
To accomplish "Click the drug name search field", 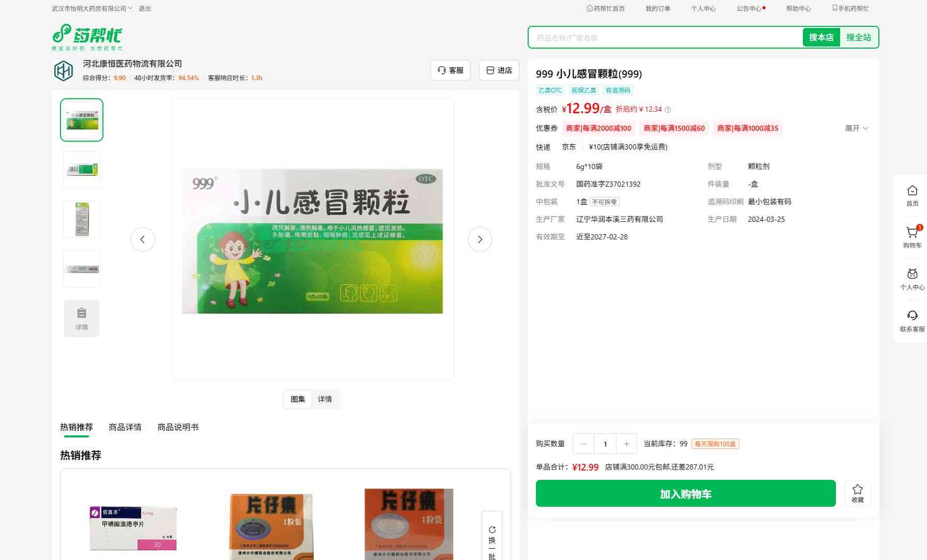I will point(665,38).
